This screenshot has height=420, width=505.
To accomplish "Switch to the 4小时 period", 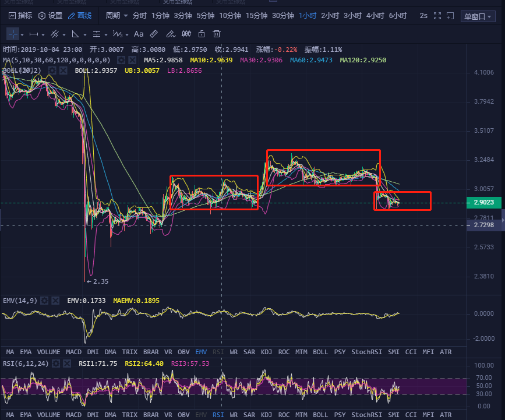I will pos(375,16).
